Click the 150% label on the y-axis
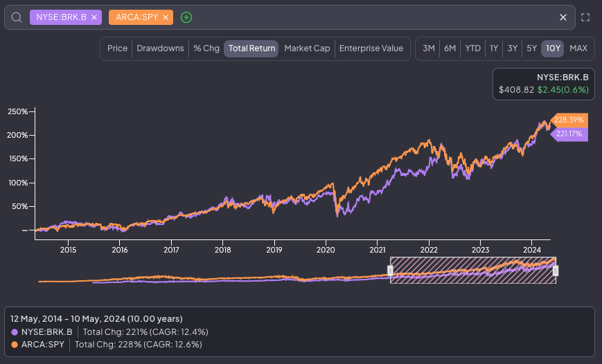Screen dimensions: 602x364 tap(19, 158)
